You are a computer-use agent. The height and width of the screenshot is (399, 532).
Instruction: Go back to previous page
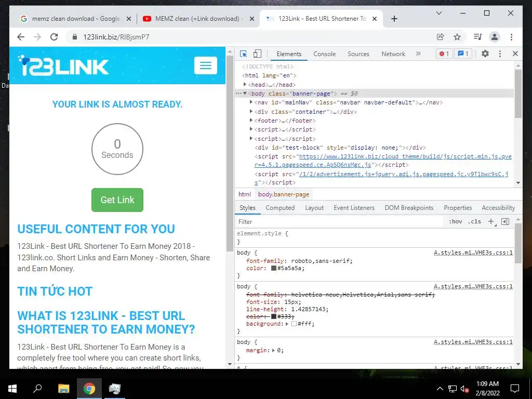point(21,37)
